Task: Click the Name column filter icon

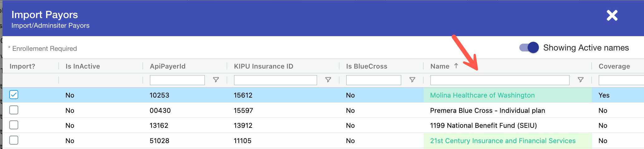Action: (x=580, y=80)
